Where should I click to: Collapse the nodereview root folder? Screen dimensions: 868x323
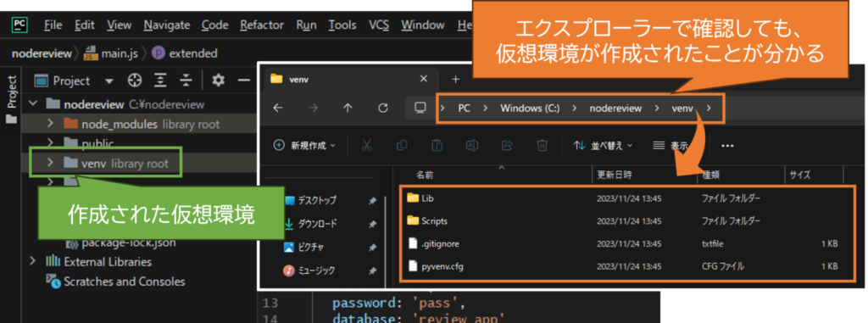click(33, 104)
